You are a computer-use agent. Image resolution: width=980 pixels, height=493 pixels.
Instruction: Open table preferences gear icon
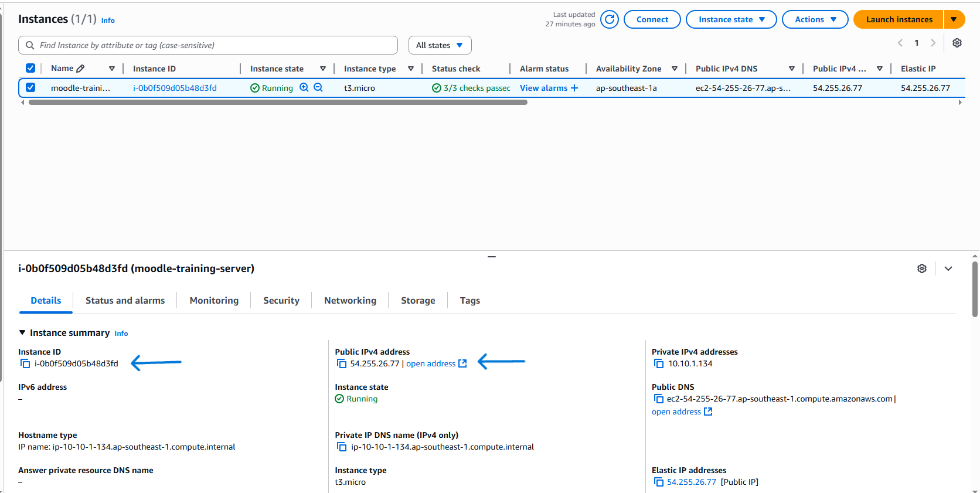coord(957,43)
